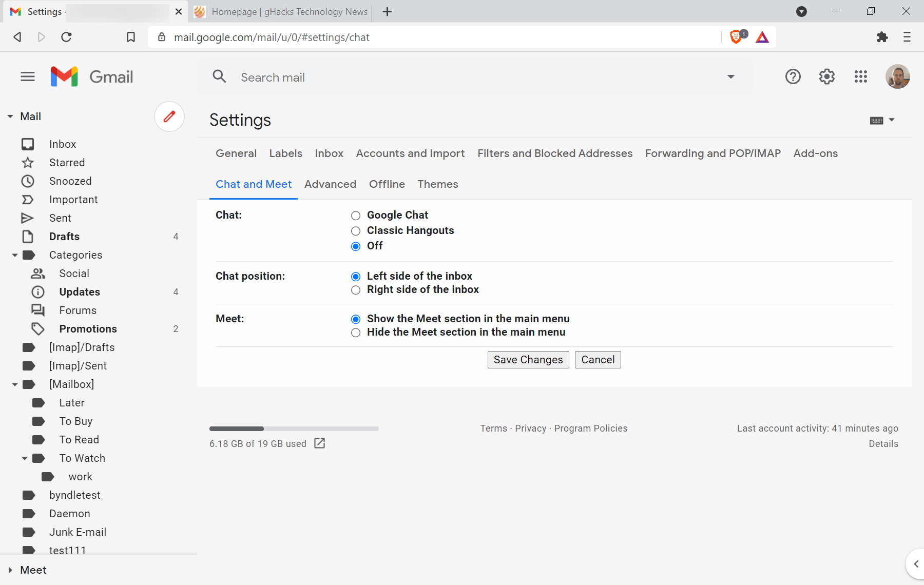
Task: Expand the Meet section
Action: click(10, 570)
